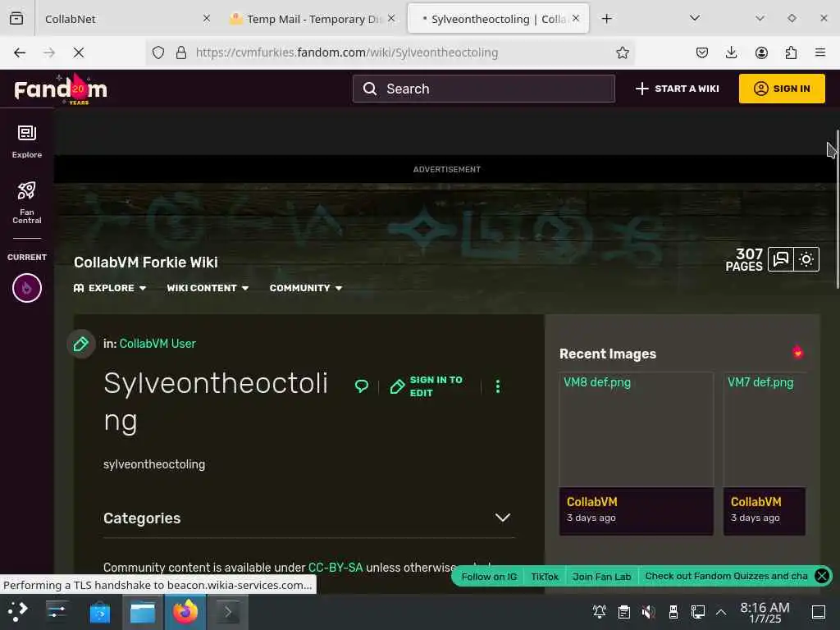Open Fan Central in sidebar
This screenshot has height=630, width=840.
click(27, 203)
